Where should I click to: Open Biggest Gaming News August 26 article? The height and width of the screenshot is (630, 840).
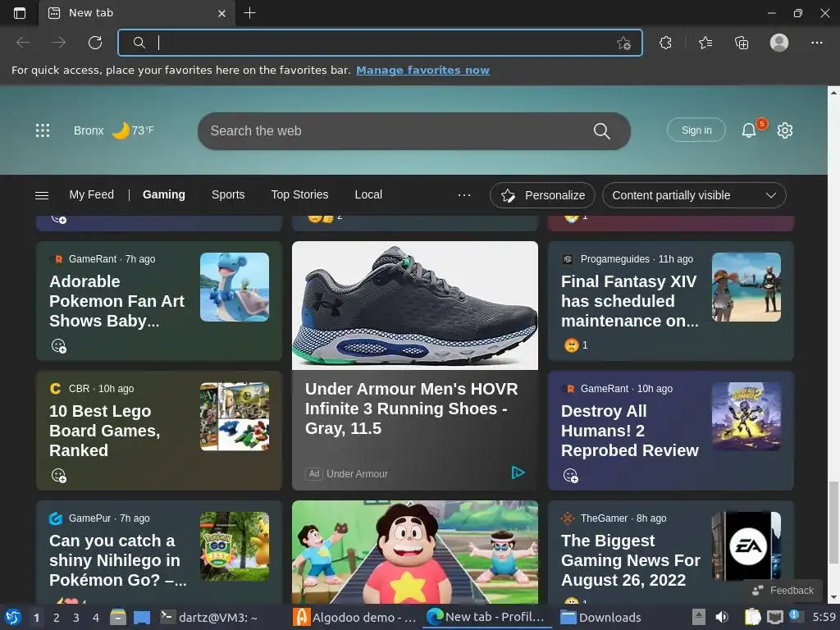pyautogui.click(x=631, y=560)
